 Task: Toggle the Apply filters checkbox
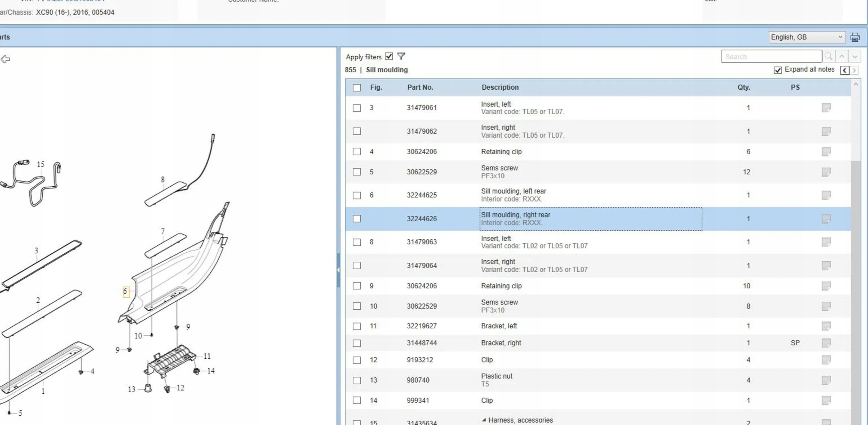coord(389,56)
